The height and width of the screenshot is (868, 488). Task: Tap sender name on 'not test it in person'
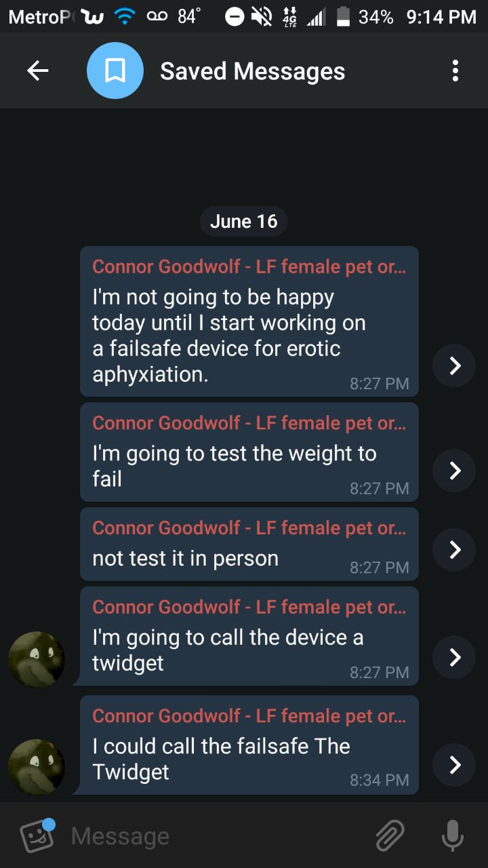[249, 528]
